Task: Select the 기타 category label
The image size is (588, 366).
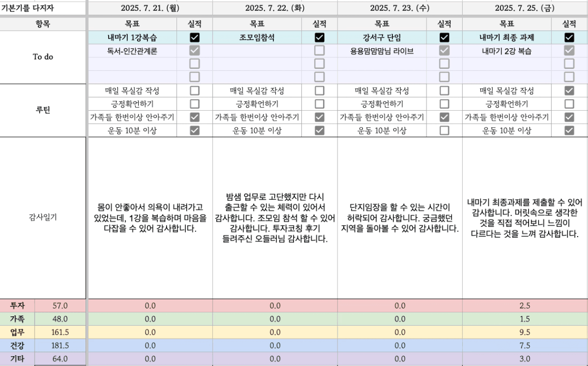Action: tap(17, 359)
